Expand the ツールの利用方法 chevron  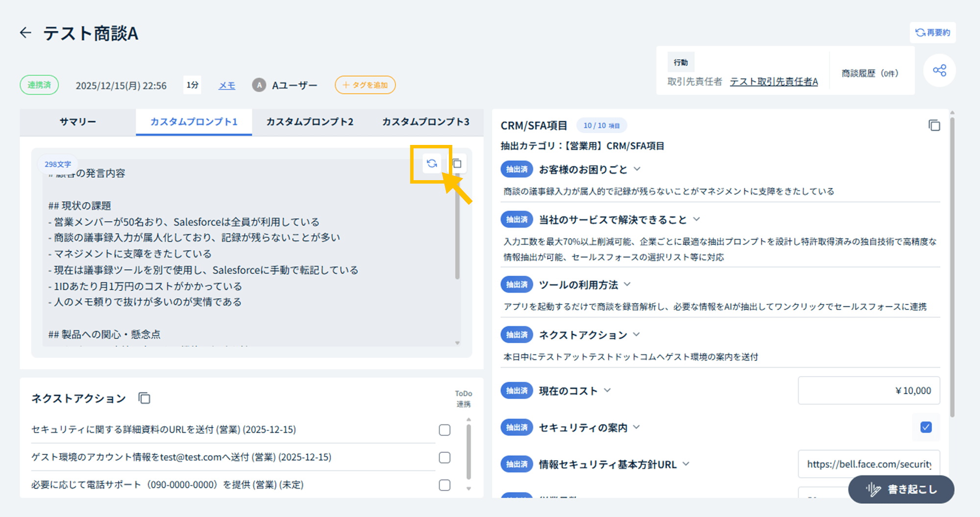pos(627,284)
